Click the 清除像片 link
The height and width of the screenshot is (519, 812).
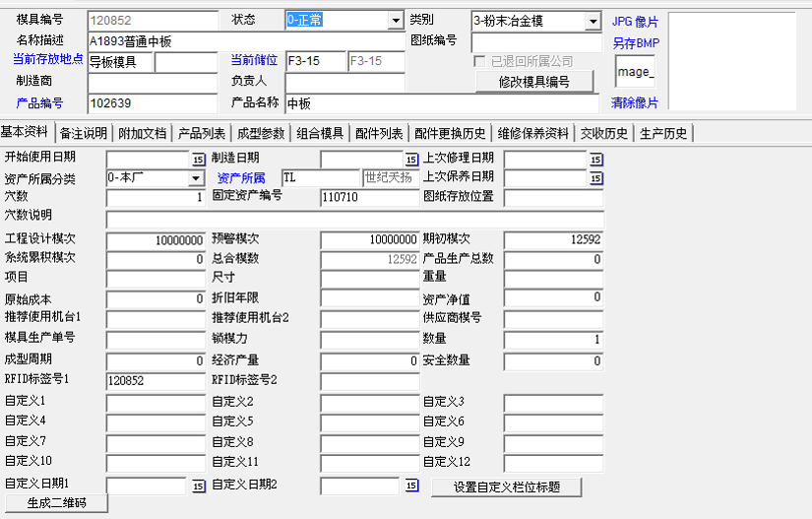[x=635, y=102]
